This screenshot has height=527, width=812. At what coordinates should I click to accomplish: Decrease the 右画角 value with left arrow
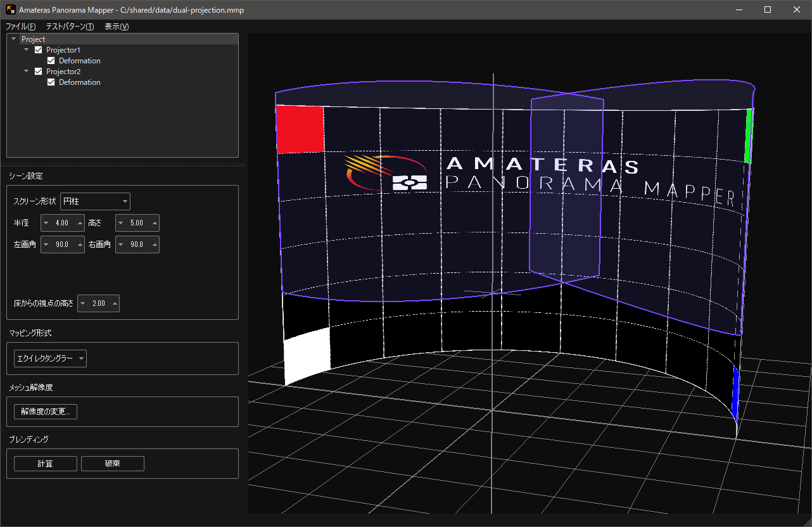121,244
